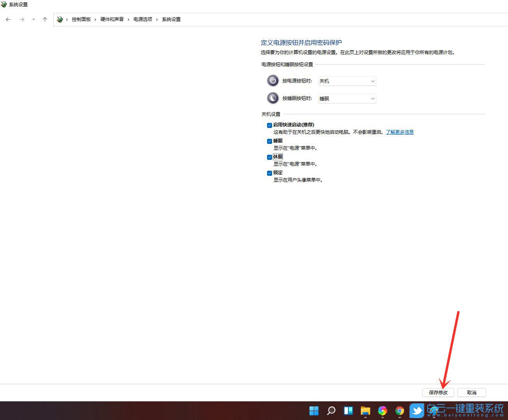Navigate to 电源选项 in breadcrumb

click(x=143, y=19)
